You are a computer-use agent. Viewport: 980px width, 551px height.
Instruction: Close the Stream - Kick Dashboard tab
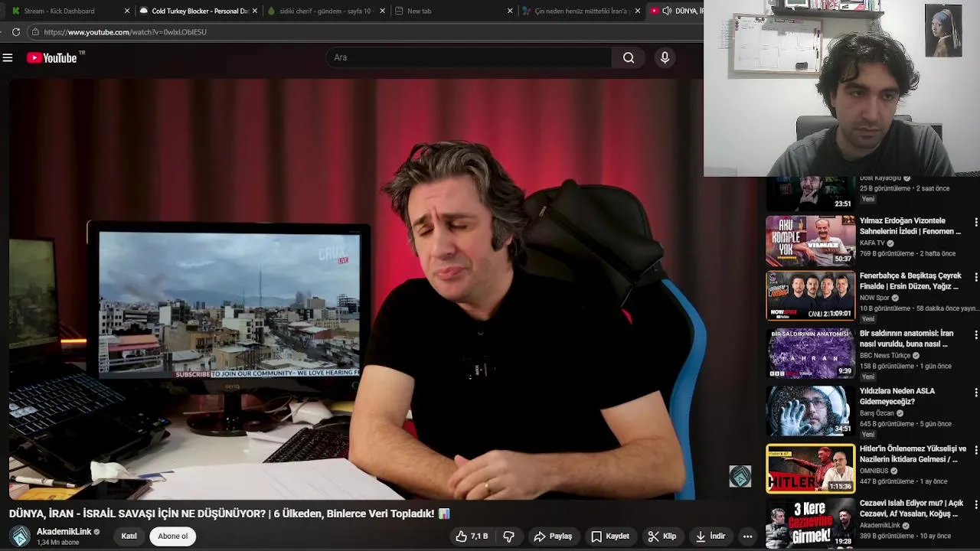point(127,11)
